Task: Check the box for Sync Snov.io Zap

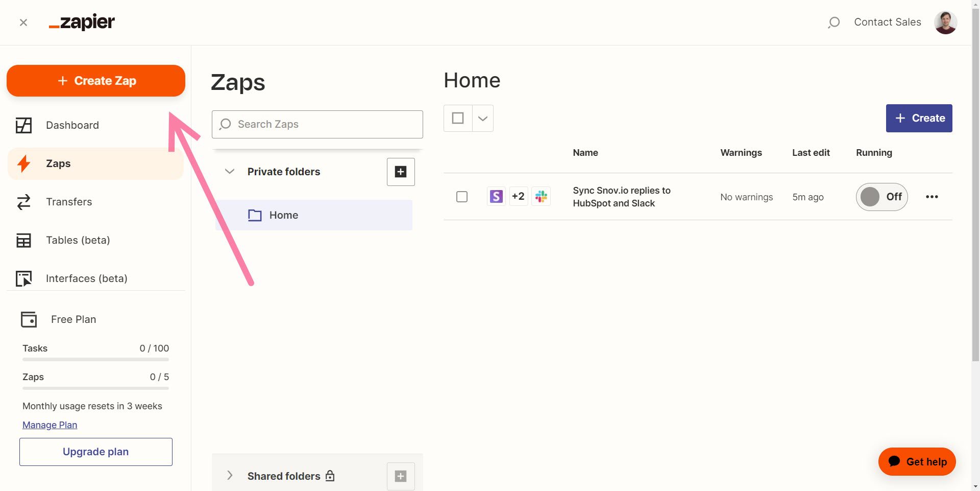Action: coord(462,197)
